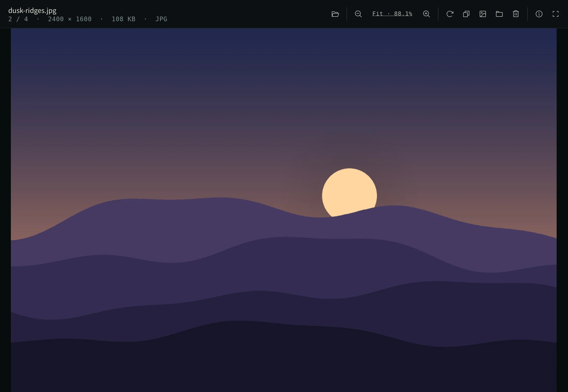Show the file in its containing folder
Screen dimensions: 568x392
(499, 14)
